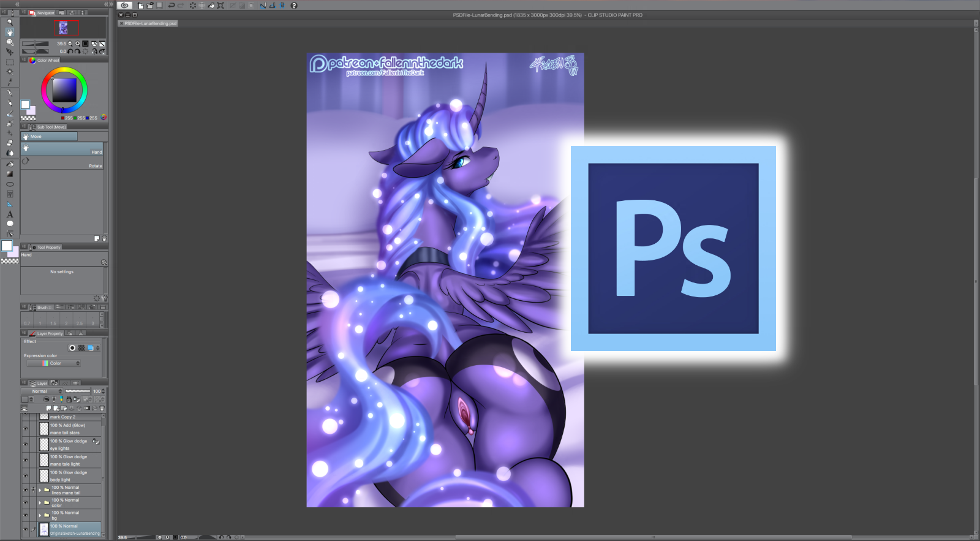The height and width of the screenshot is (541, 980).
Task: Expand the color layer folder
Action: pyautogui.click(x=40, y=502)
